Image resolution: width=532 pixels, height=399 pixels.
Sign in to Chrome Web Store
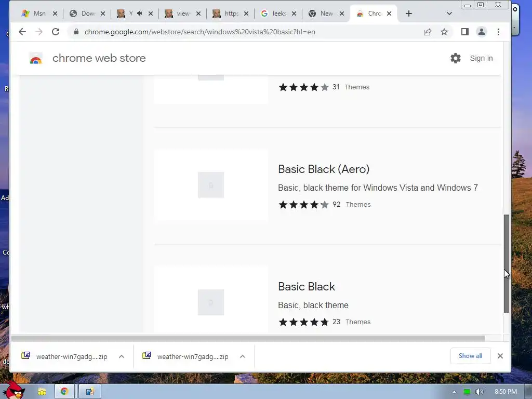481,58
